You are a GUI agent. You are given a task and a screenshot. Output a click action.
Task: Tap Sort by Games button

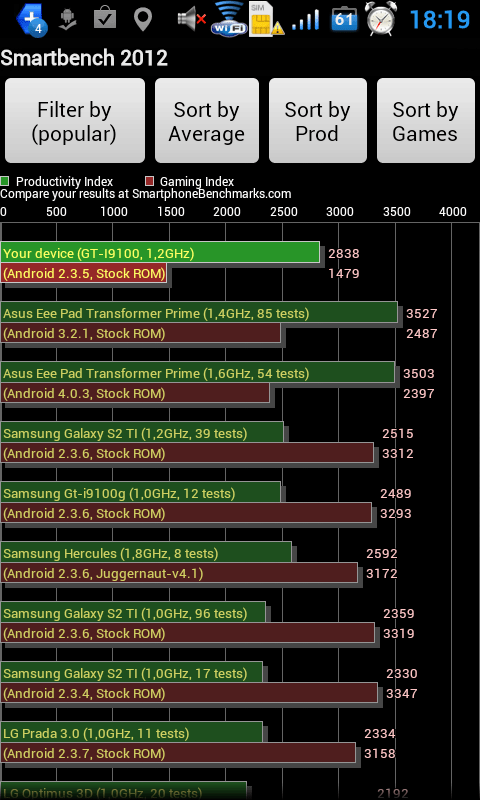pos(425,121)
